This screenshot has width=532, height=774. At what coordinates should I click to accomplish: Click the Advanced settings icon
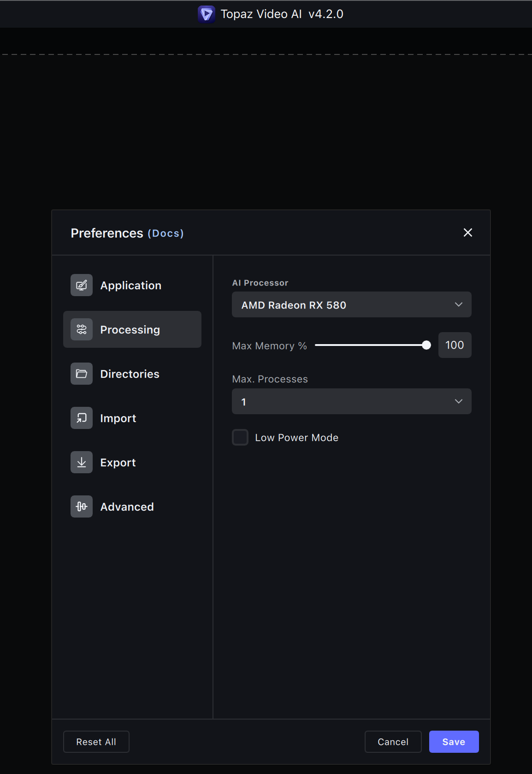click(x=82, y=506)
